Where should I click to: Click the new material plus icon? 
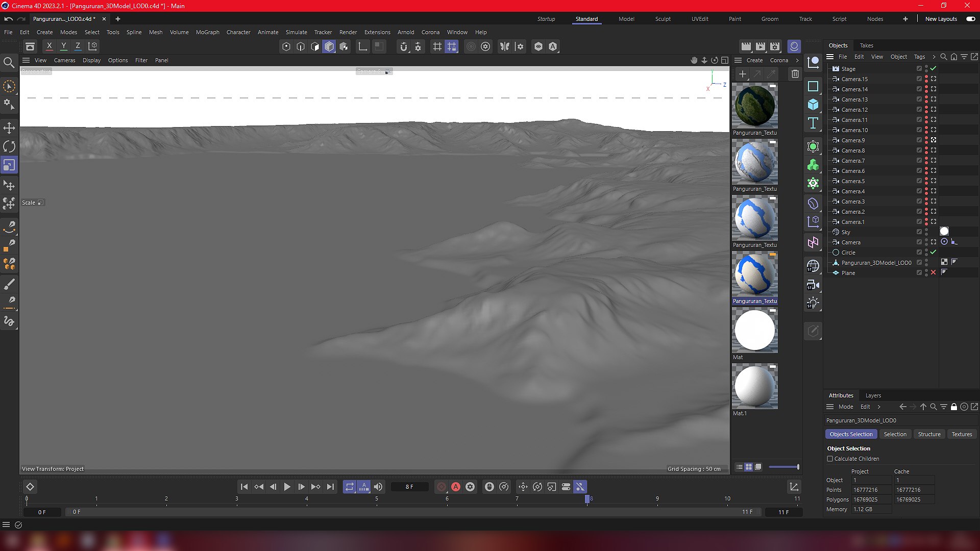coord(743,74)
